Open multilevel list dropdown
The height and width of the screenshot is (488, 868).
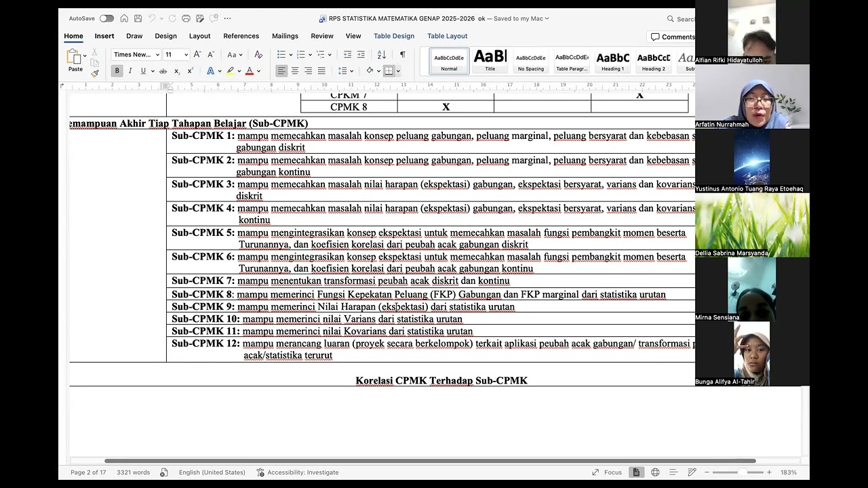(x=330, y=55)
